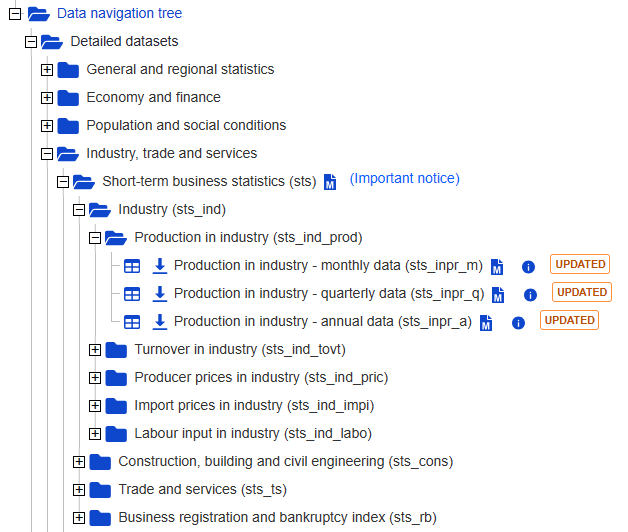Download annual production data sts_inpr_a
628x532 pixels.
coord(160,322)
